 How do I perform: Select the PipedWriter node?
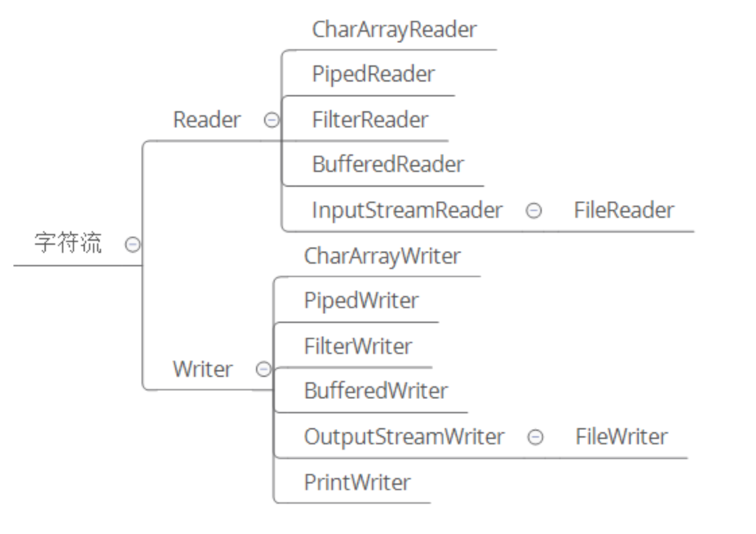point(361,301)
